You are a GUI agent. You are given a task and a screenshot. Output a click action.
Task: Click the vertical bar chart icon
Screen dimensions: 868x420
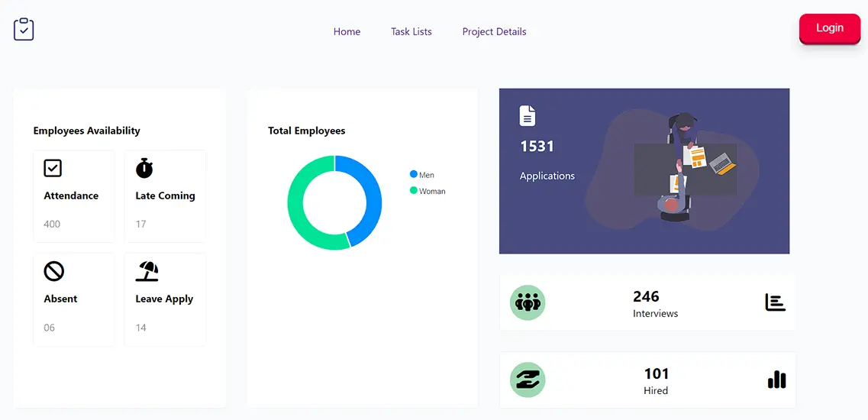coord(776,380)
